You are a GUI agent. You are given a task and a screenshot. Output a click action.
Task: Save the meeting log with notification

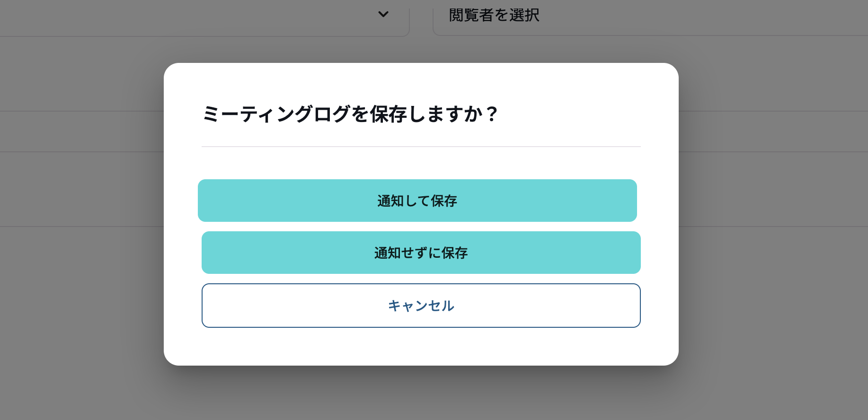click(x=417, y=201)
